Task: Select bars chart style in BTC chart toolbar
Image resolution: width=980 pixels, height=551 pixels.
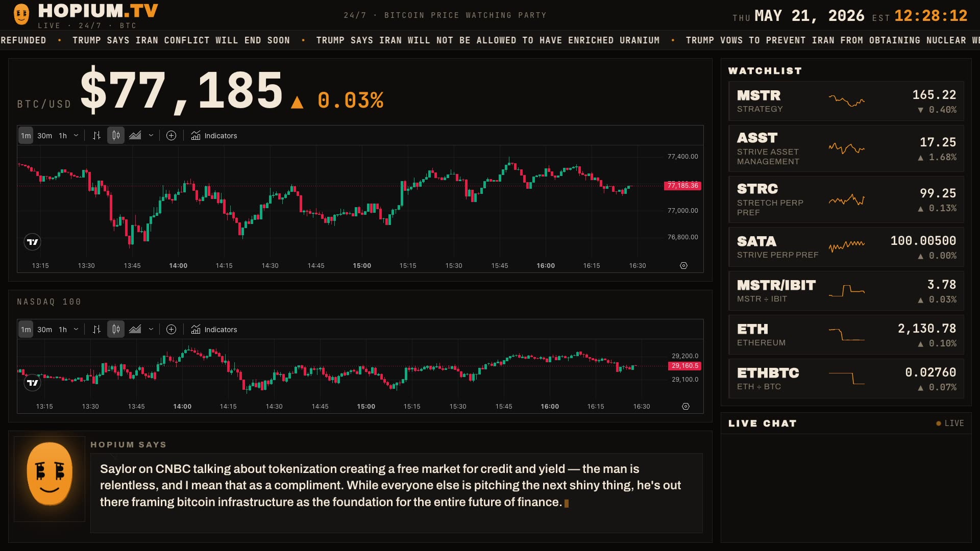Action: 96,136
